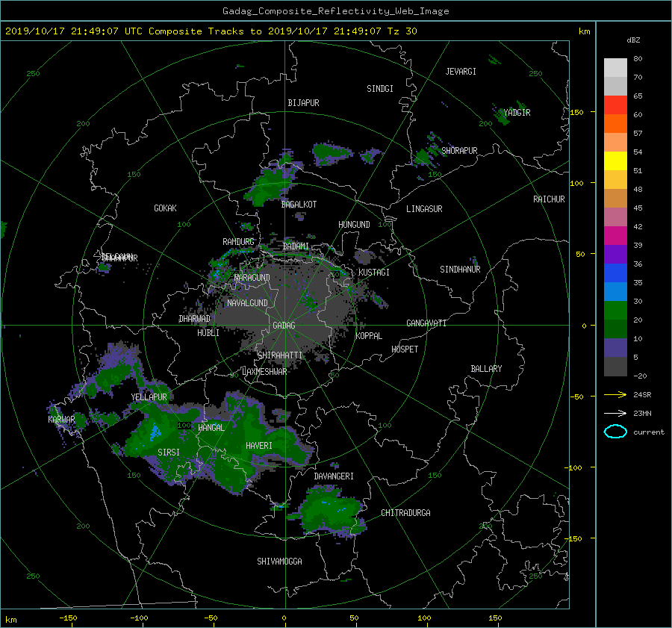The height and width of the screenshot is (628, 672).
Task: Click the cyan current-track ellipse icon
Action: (x=615, y=432)
